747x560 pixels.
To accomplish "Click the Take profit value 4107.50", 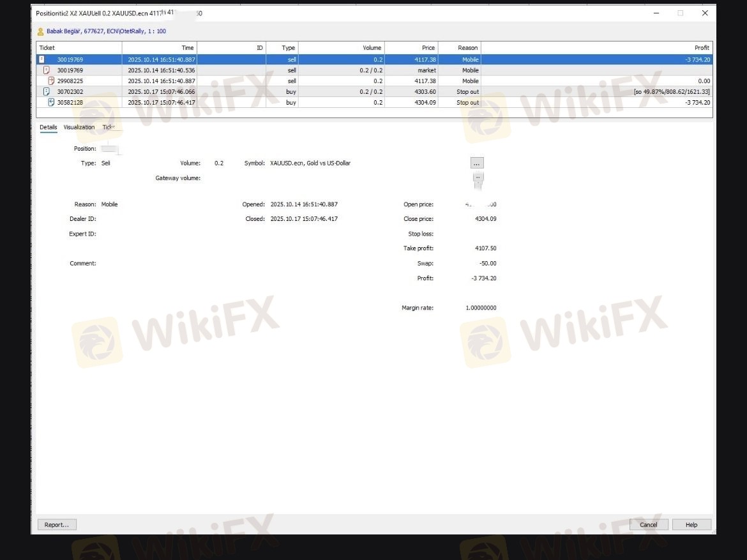I will [485, 248].
